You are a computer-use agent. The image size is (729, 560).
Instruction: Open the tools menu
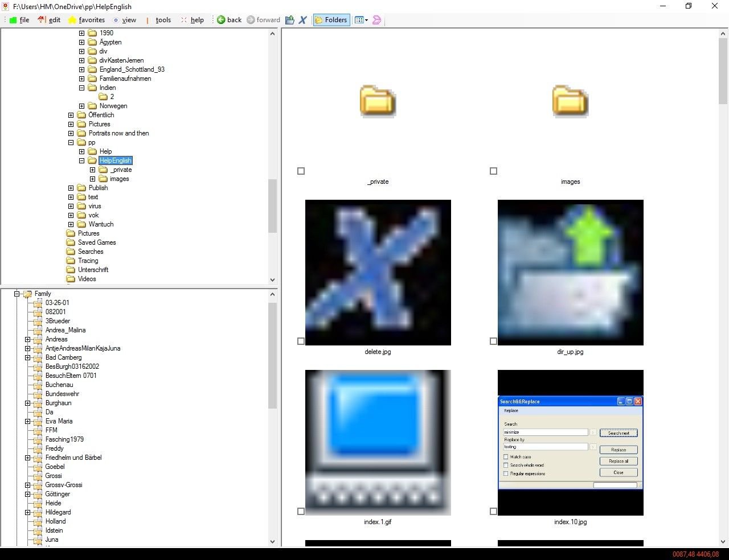point(163,19)
